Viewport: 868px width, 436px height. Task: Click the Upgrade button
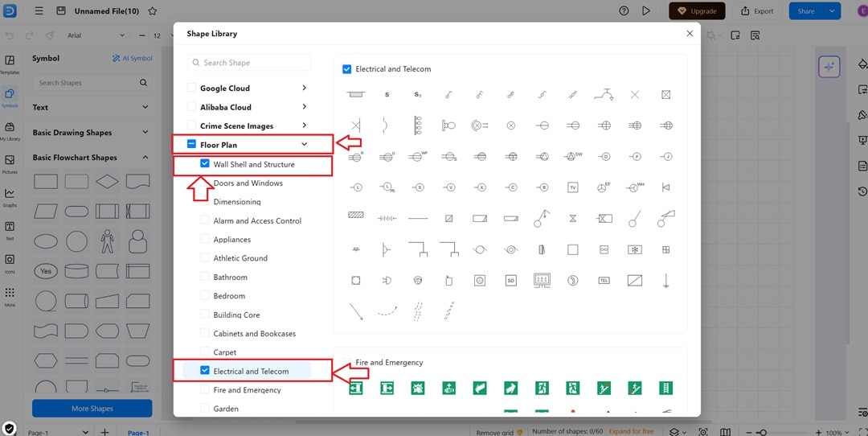pos(698,11)
